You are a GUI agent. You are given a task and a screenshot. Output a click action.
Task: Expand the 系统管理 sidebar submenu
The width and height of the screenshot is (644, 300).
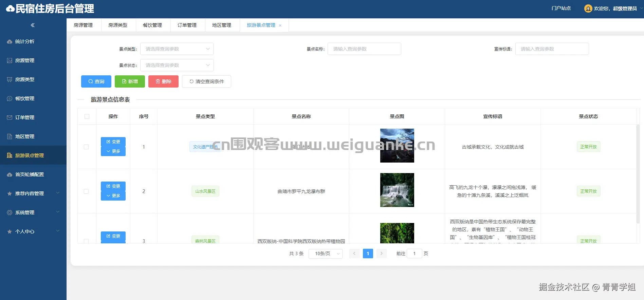[x=58, y=212]
